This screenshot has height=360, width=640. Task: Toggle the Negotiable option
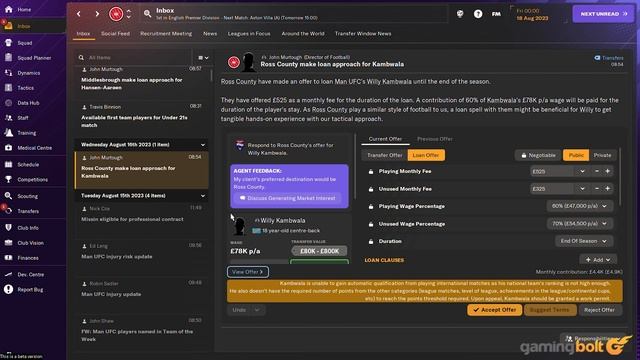pos(538,155)
